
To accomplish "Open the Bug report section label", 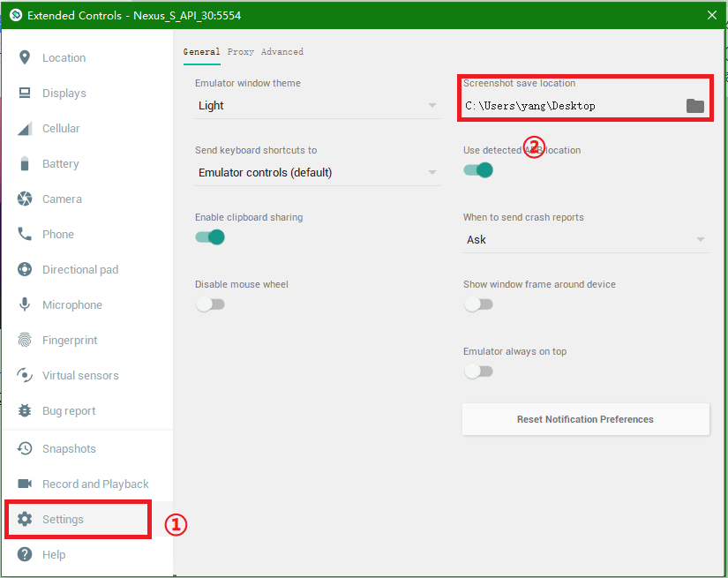I will coord(69,411).
